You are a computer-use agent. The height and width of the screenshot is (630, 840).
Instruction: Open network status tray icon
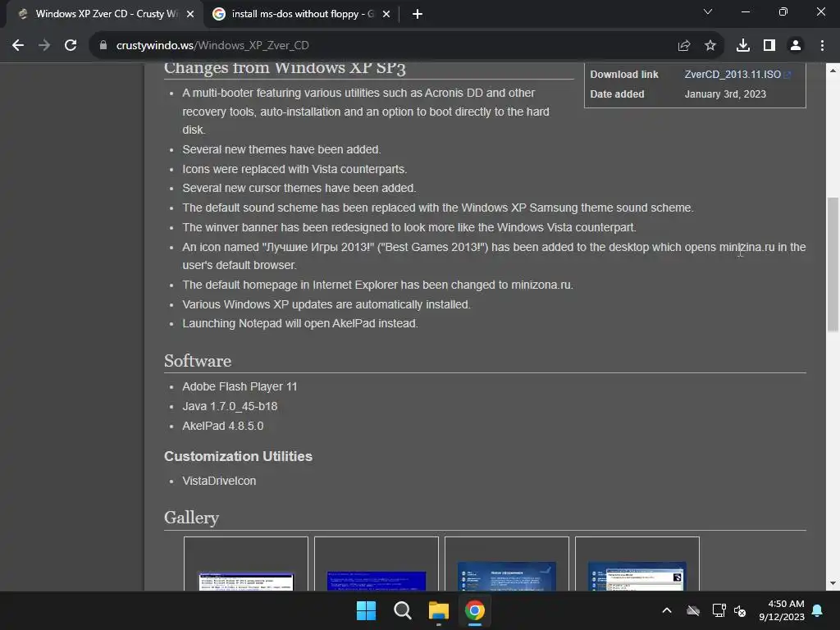719,610
